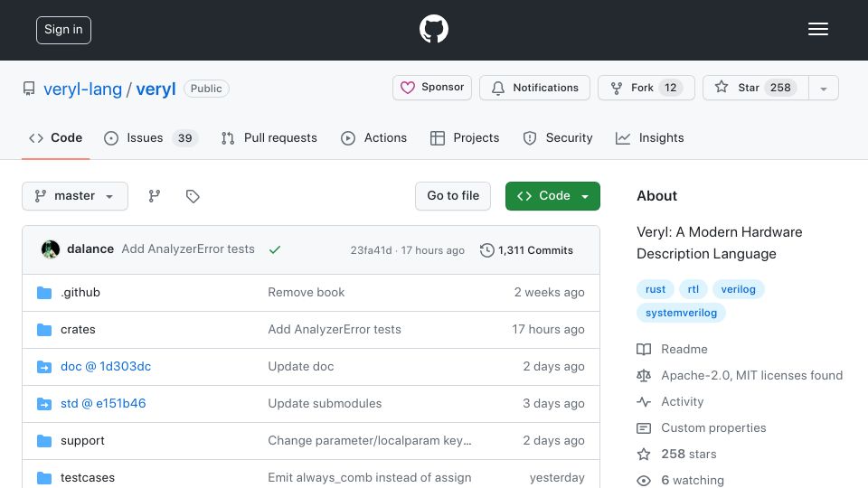Open the Custom properties link
This screenshot has height=488, width=868.
[713, 427]
